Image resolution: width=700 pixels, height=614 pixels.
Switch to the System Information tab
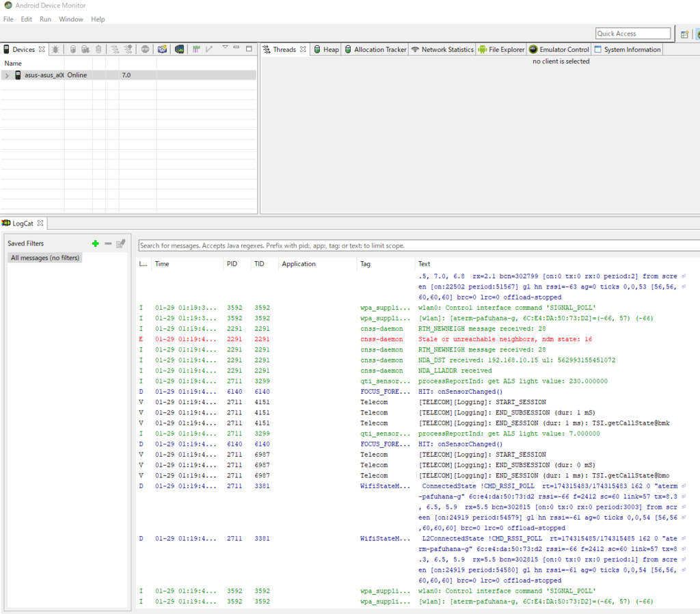point(628,49)
